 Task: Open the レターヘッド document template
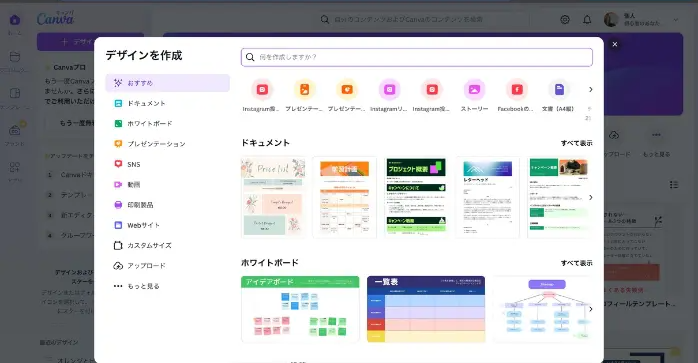487,197
